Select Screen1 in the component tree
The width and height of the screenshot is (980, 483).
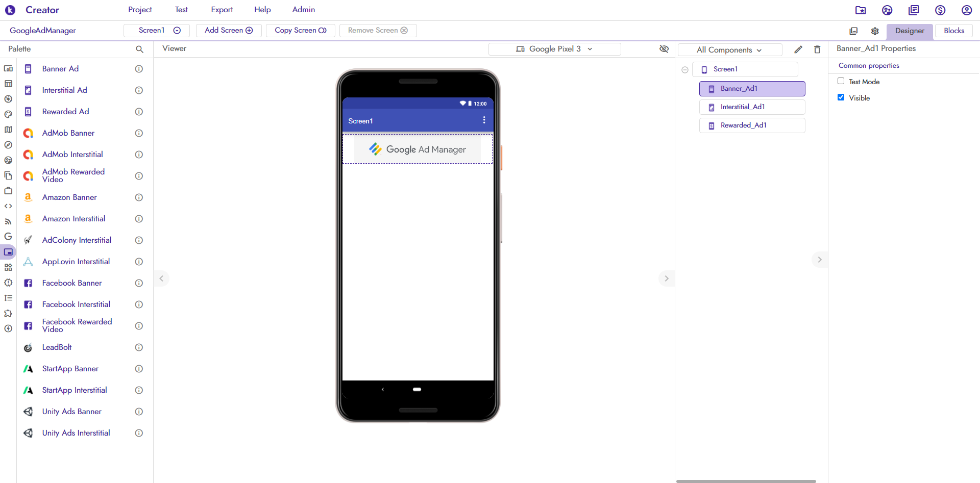[x=745, y=69]
